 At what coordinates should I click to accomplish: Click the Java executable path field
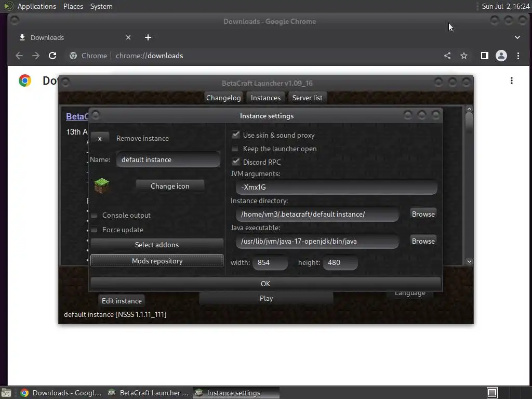[x=317, y=241]
